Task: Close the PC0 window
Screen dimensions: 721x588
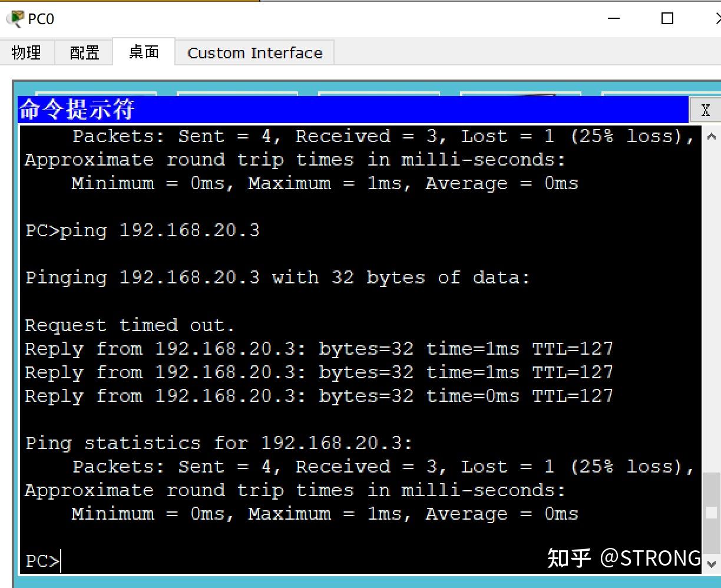Action: point(717,19)
